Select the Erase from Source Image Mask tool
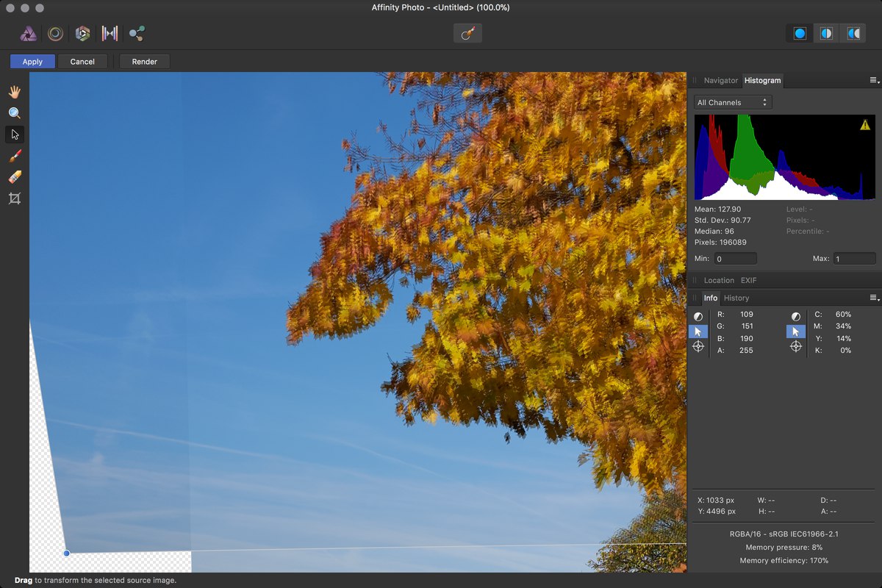882x588 pixels. pyautogui.click(x=15, y=177)
